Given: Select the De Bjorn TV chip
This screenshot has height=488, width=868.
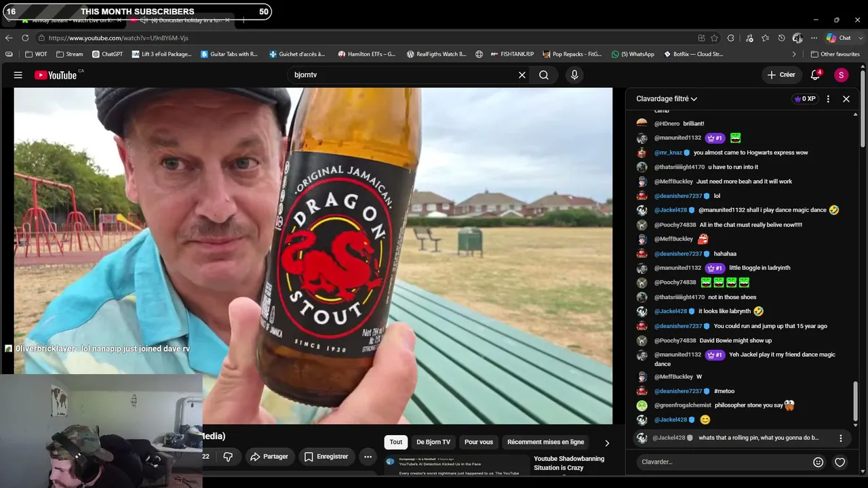Looking at the screenshot, I should pyautogui.click(x=433, y=443).
